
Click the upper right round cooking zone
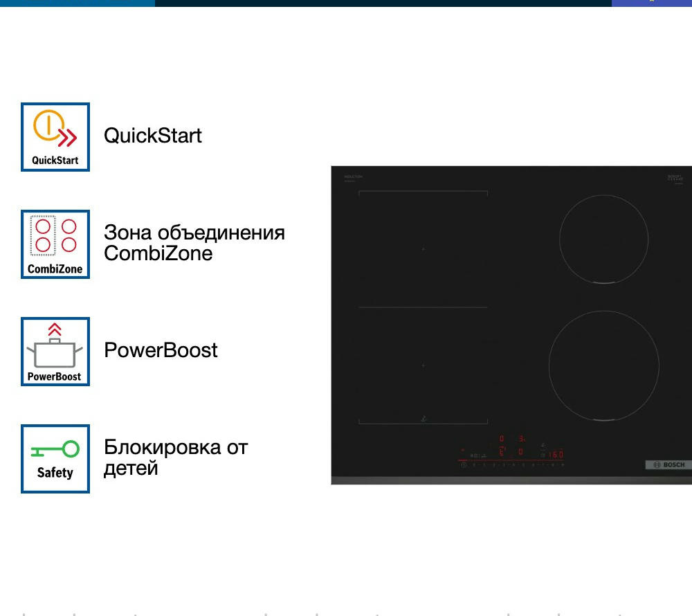click(x=603, y=239)
